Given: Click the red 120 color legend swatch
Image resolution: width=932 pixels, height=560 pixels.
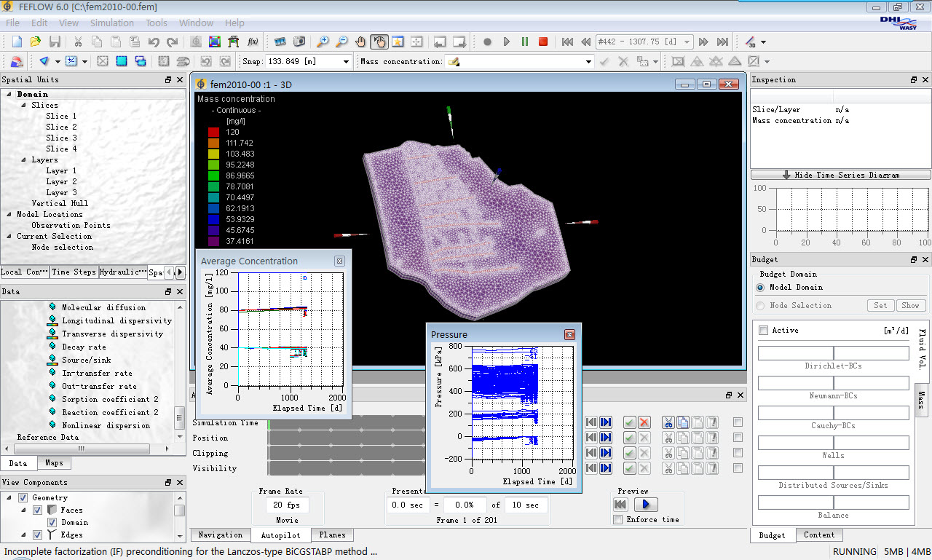Looking at the screenshot, I should tap(214, 132).
